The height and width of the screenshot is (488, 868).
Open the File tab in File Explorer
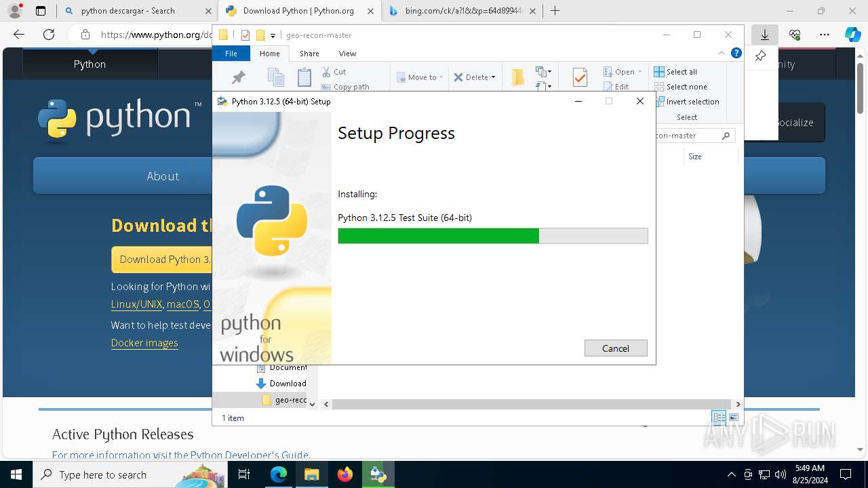[231, 54]
